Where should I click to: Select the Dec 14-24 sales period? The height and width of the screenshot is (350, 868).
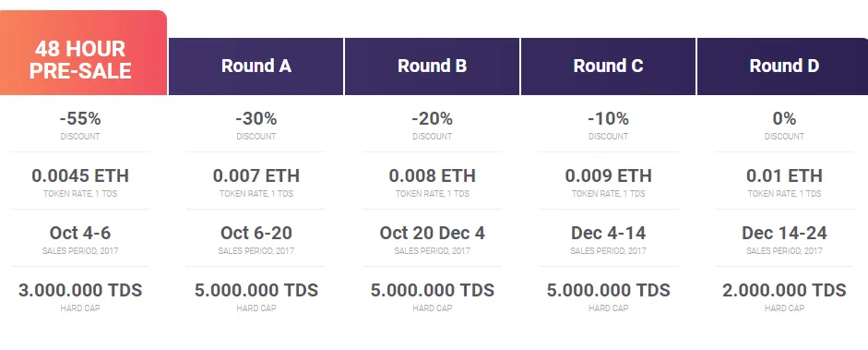[784, 233]
